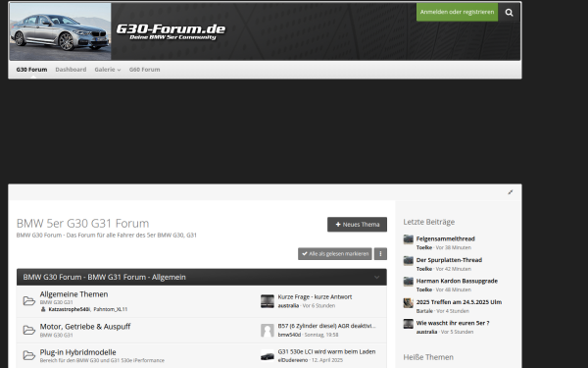Click the 'Vor 6 Stunden' timestamp

tap(318, 305)
